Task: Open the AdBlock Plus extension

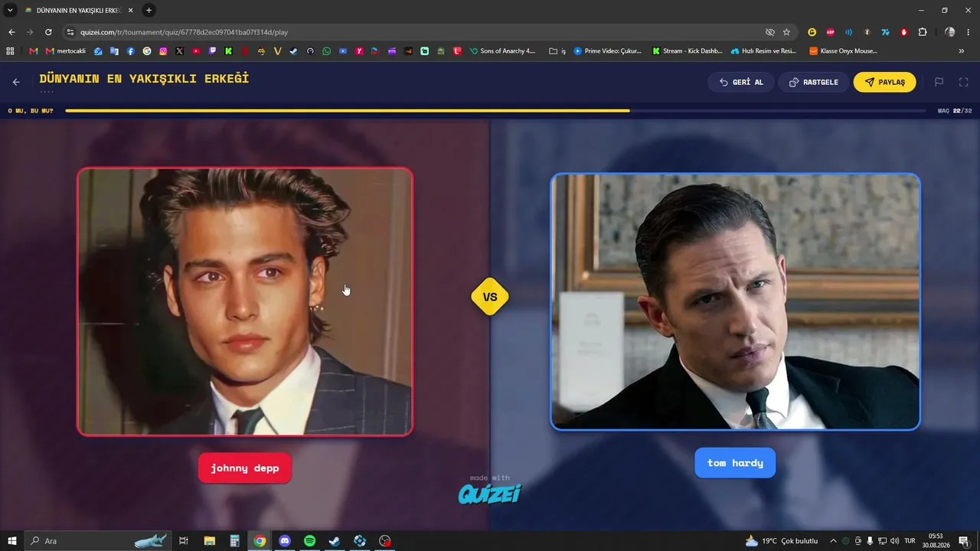Action: coord(830,32)
